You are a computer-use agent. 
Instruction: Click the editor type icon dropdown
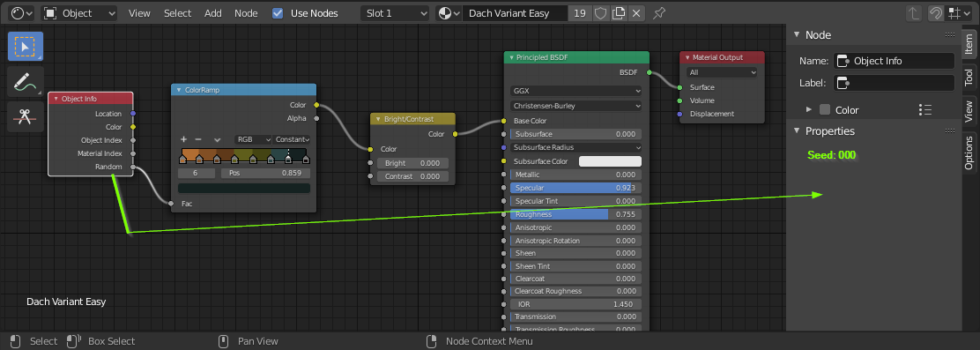click(x=22, y=13)
